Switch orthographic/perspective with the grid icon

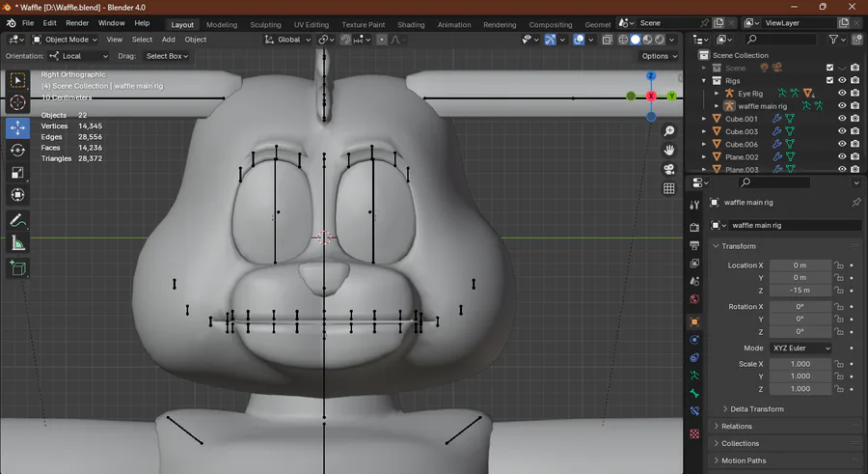pos(668,188)
